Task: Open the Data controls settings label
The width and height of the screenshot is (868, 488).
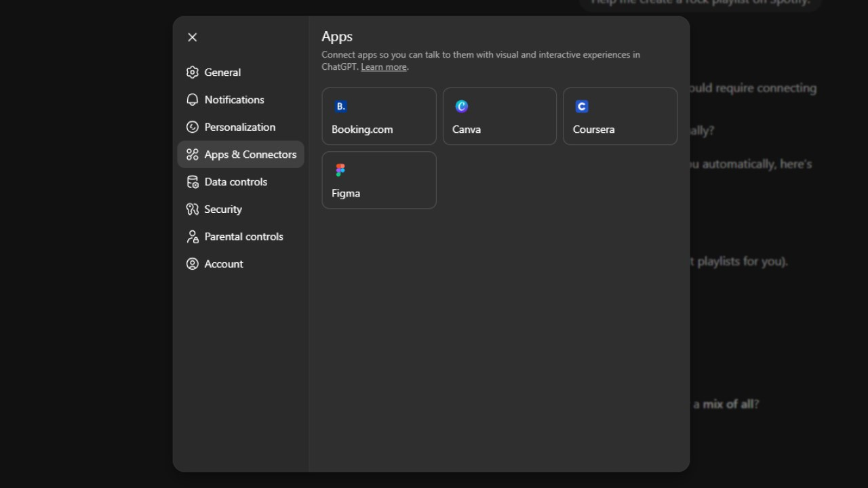Action: (236, 182)
